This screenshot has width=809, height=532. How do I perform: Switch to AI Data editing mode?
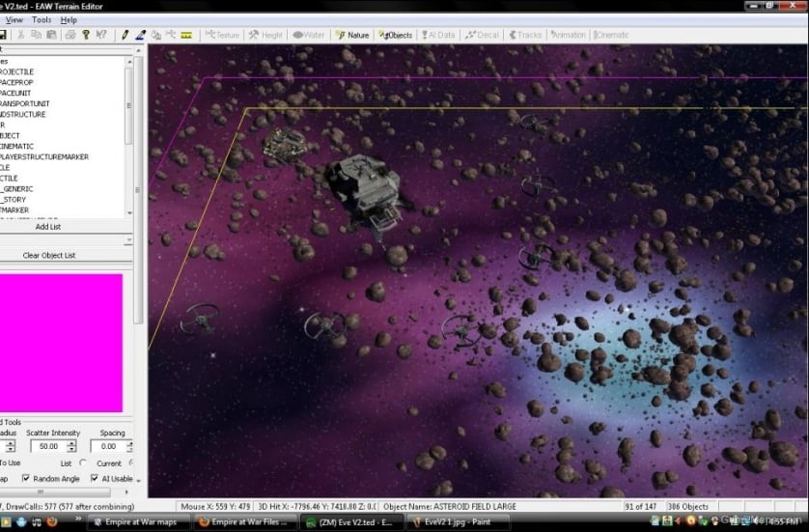[x=438, y=35]
